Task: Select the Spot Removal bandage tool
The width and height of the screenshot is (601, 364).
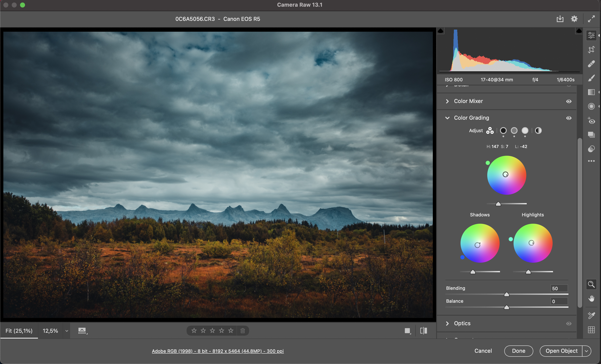Action: tap(591, 64)
